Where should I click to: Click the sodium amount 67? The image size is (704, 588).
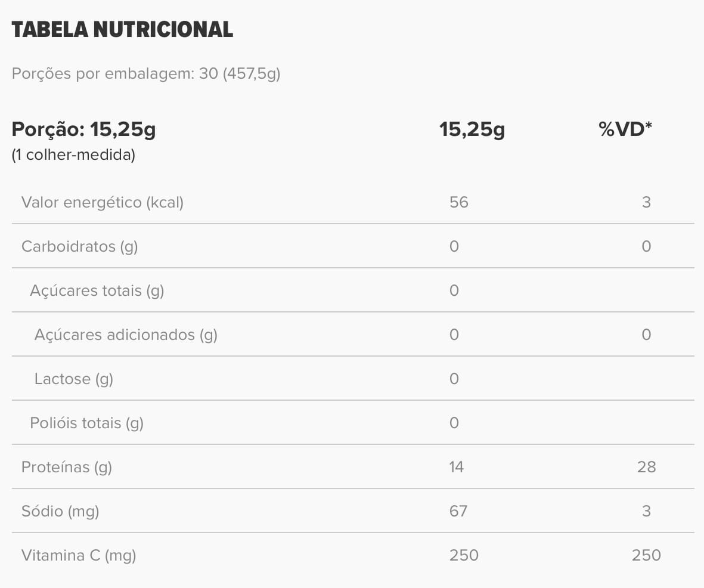coord(458,511)
